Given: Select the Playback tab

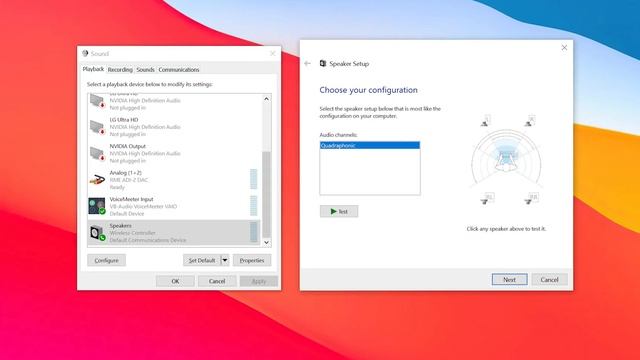Looking at the screenshot, I should [x=93, y=69].
